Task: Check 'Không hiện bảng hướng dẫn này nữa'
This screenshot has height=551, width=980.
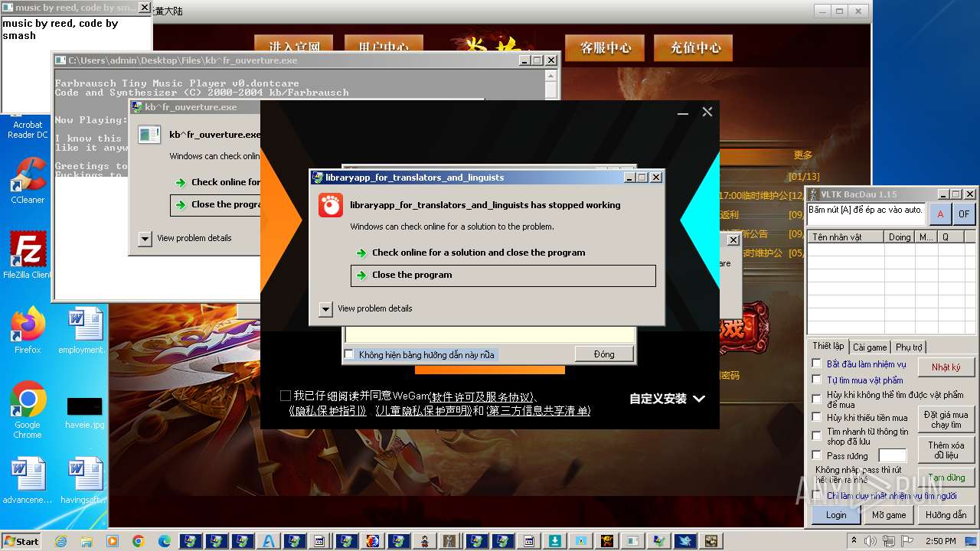Action: (x=349, y=354)
